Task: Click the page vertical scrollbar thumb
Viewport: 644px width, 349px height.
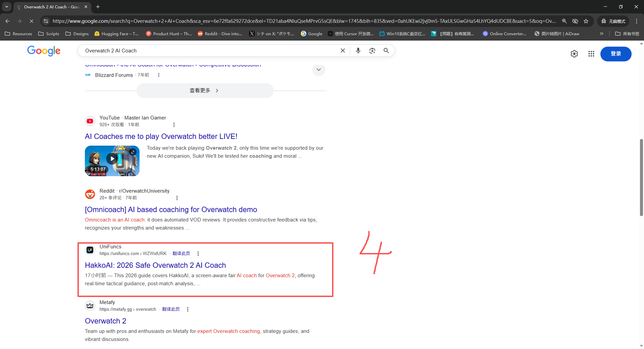Action: click(x=641, y=177)
